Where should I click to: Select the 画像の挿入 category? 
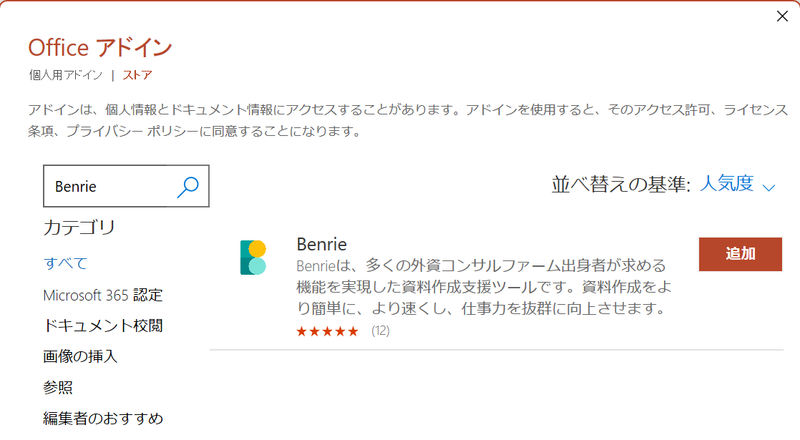point(80,356)
